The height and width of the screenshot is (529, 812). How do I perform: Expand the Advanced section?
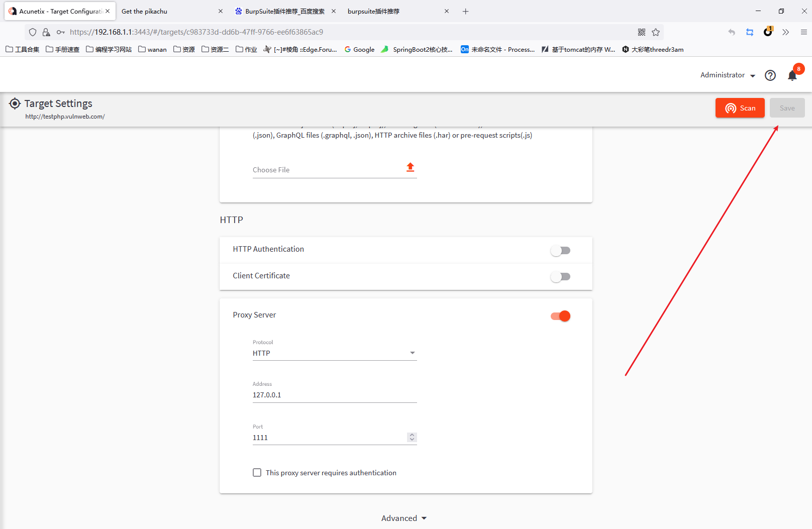(x=404, y=518)
